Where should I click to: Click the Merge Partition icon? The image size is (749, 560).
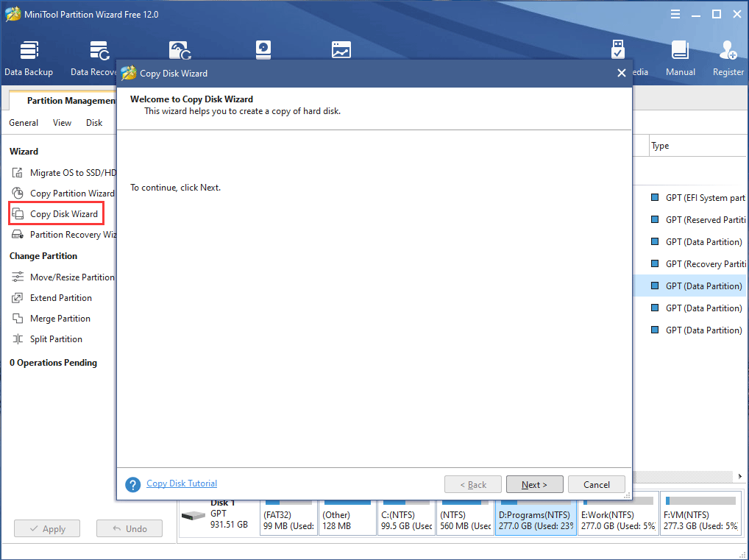pyautogui.click(x=18, y=318)
